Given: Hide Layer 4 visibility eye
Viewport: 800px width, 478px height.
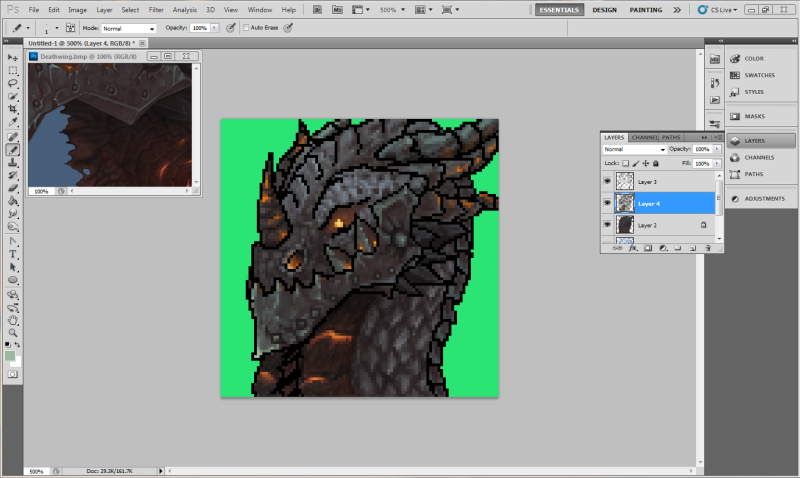Looking at the screenshot, I should point(607,203).
